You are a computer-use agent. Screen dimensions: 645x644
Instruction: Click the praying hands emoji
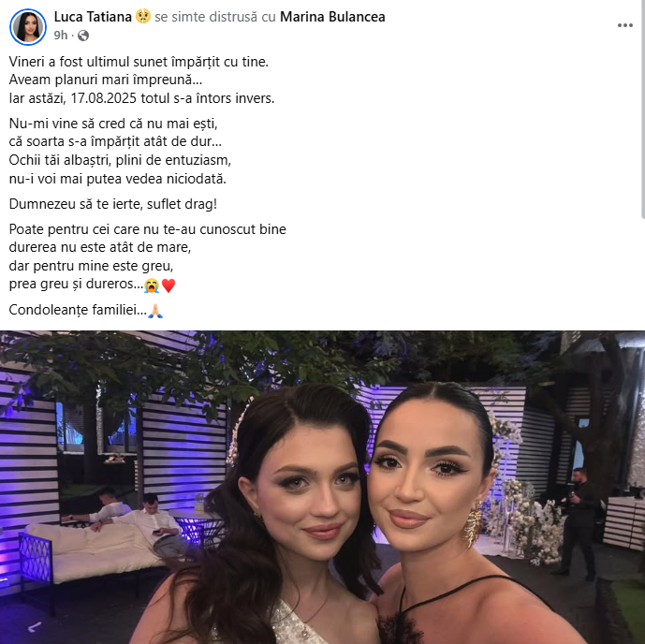[155, 311]
